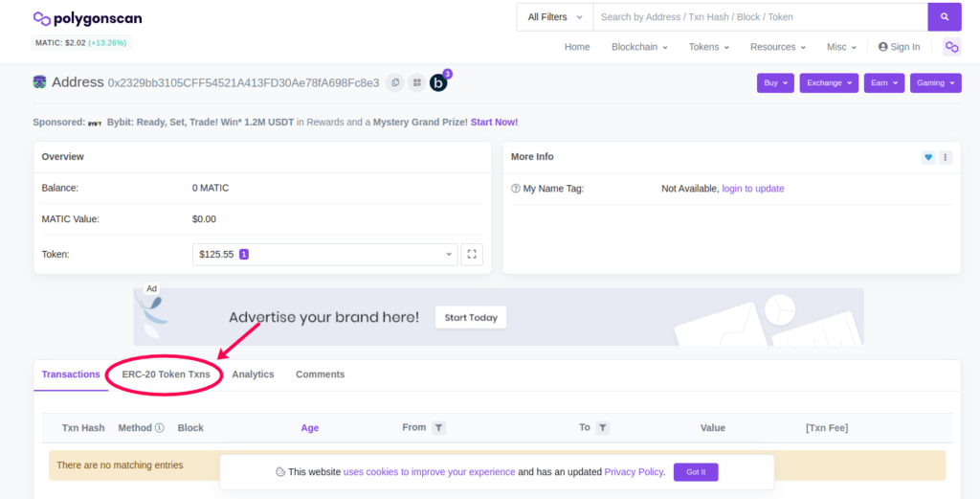Click the Method info icon
This screenshot has height=499, width=980.
(x=160, y=428)
